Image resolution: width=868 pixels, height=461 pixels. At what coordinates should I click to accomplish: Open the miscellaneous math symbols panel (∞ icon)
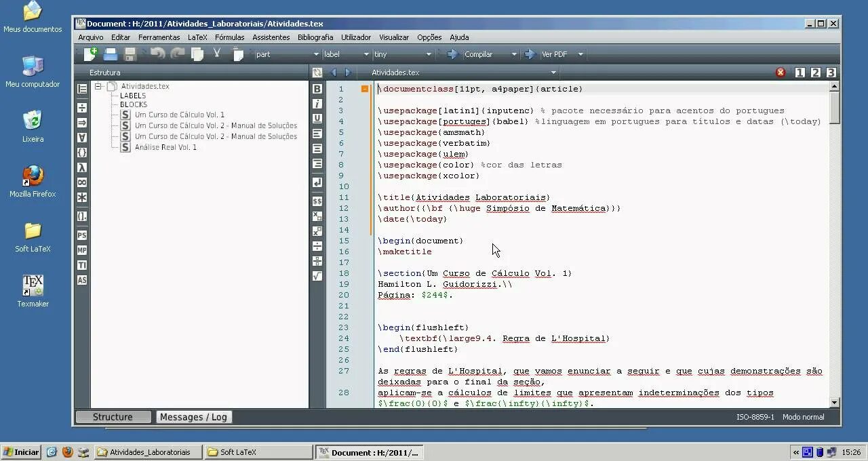82,182
